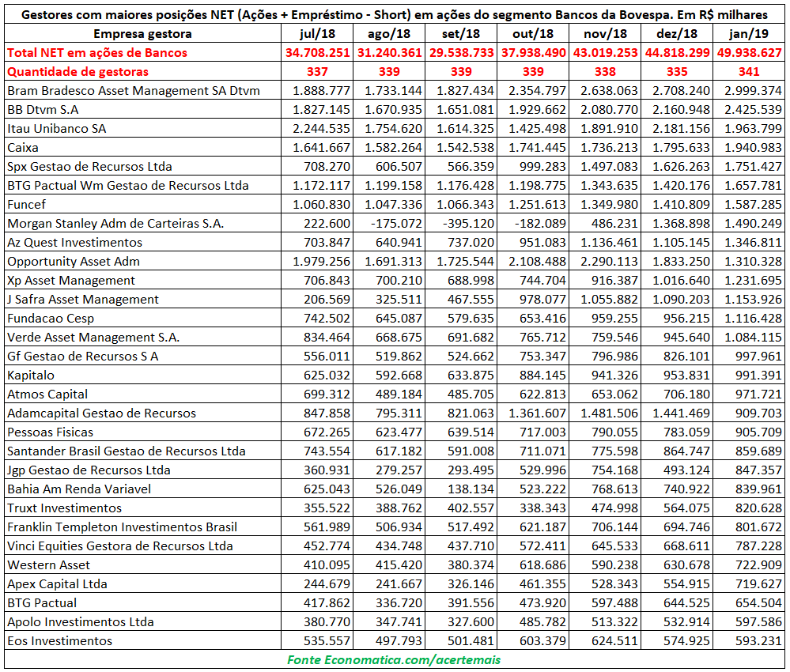790x672 pixels.
Task: Click Bram Bradesco jan/19 value 2.999.374
Action: 753,91
